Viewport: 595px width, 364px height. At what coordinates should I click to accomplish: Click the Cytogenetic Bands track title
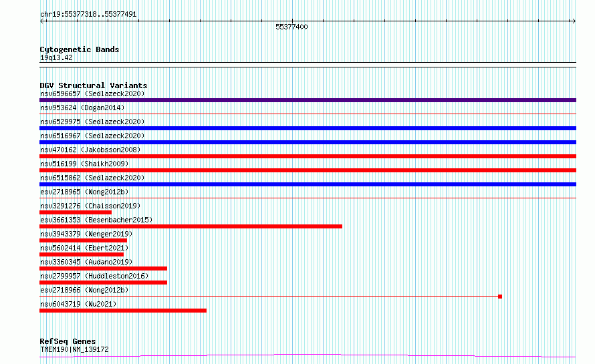tap(80, 49)
